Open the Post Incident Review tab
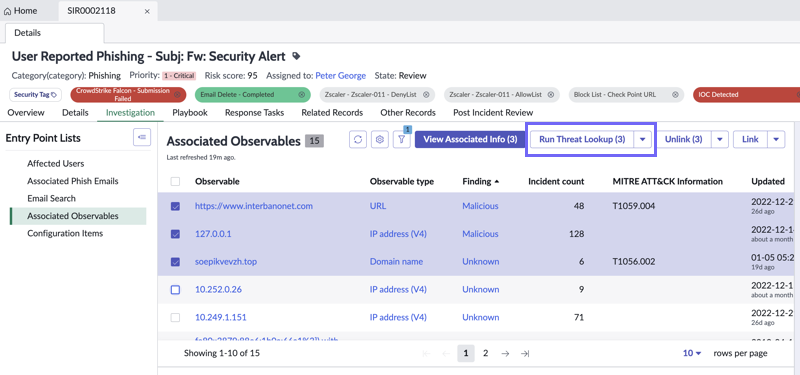 [x=493, y=112]
